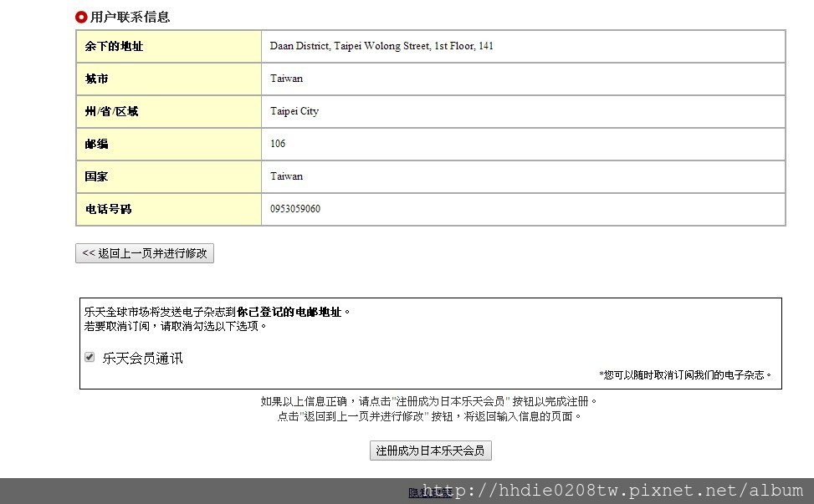Click the Taiwan value in 城市 row

[287, 79]
